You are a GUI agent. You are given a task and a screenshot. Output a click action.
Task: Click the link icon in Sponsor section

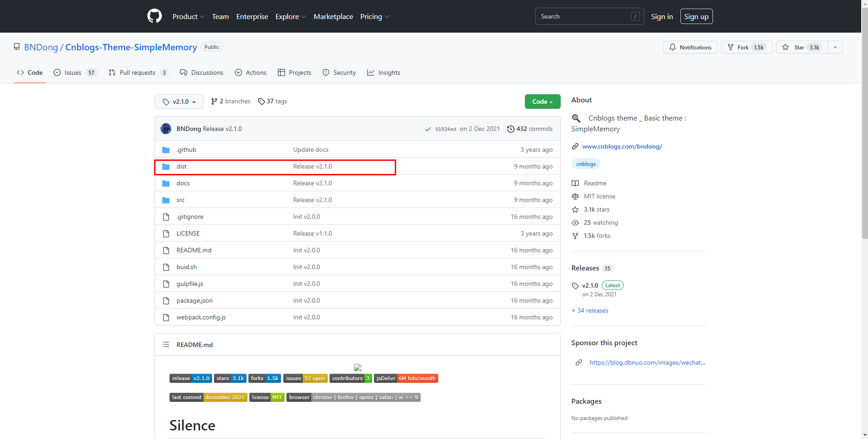point(579,362)
